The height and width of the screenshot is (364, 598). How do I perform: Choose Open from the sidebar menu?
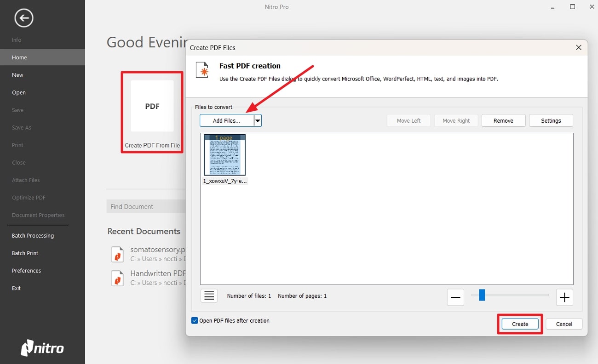(19, 92)
